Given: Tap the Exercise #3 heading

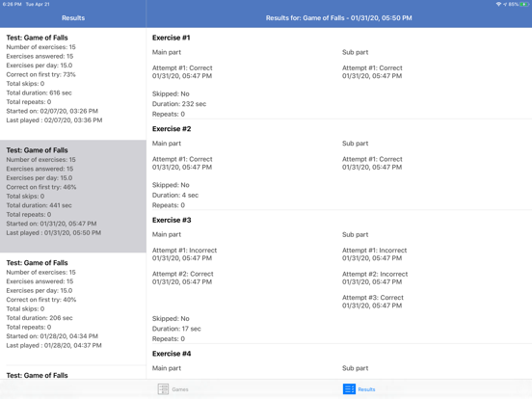Looking at the screenshot, I should tap(172, 220).
